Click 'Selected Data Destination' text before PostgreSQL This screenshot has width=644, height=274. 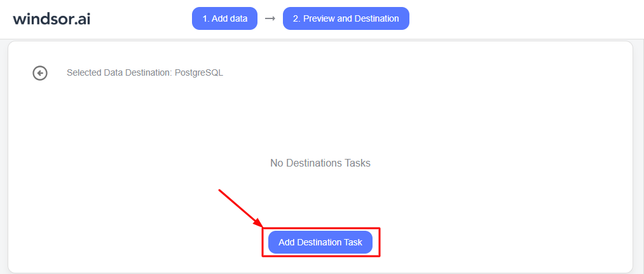[x=119, y=72]
